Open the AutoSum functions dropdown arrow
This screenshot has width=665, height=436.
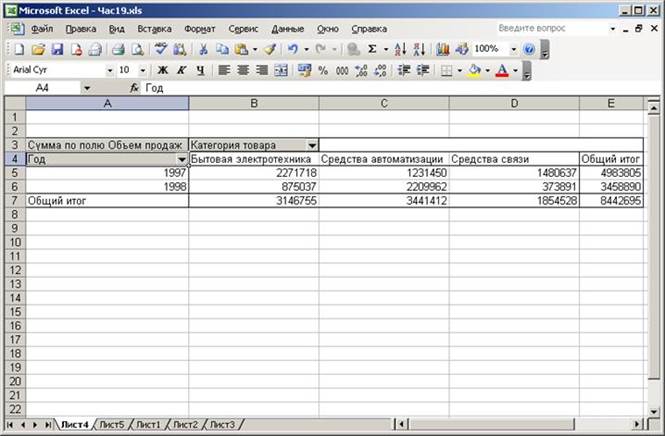(x=386, y=50)
